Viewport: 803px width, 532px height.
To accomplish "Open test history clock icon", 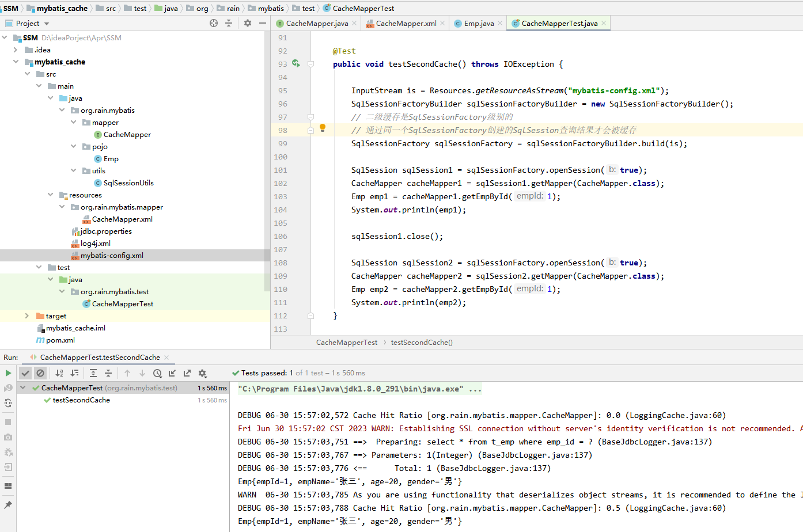I will coord(157,373).
